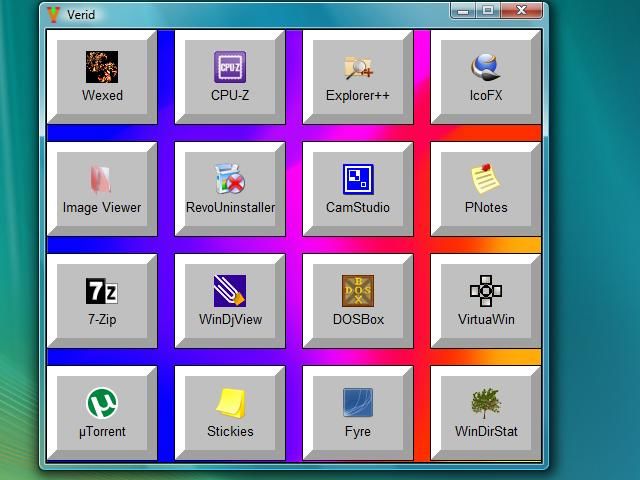Start Explorer++ from the grid
The width and height of the screenshot is (640, 480).
(358, 77)
